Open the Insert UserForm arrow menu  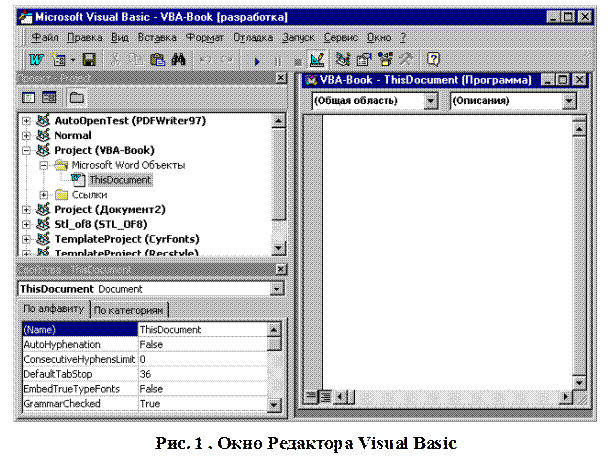(73, 60)
